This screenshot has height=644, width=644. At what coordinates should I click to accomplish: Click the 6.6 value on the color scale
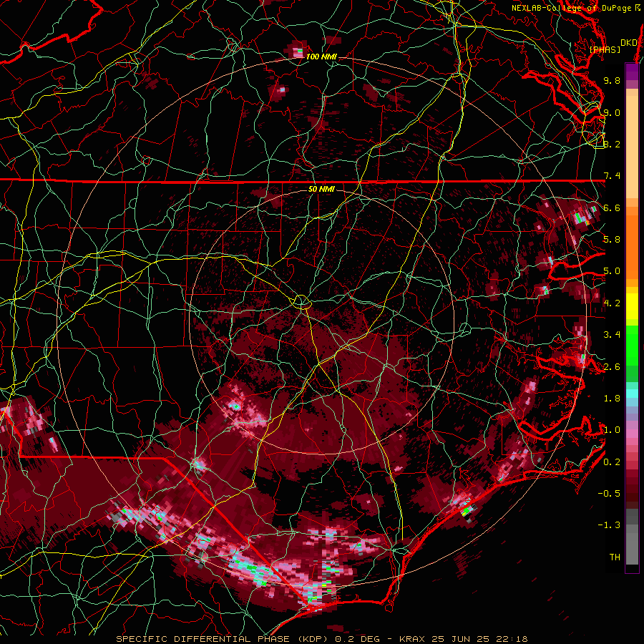coord(612,208)
